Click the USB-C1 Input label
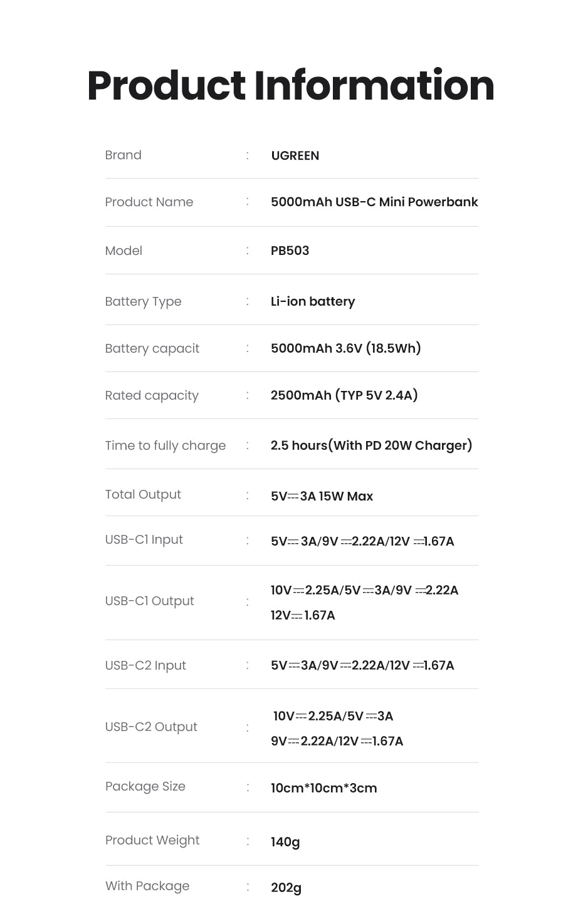Image resolution: width=583 pixels, height=924 pixels. (x=144, y=540)
